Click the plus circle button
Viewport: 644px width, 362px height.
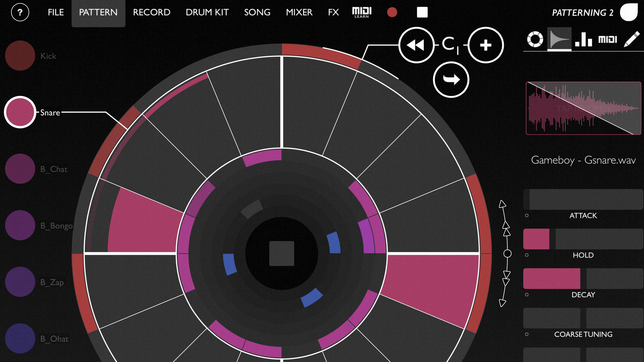click(x=486, y=45)
